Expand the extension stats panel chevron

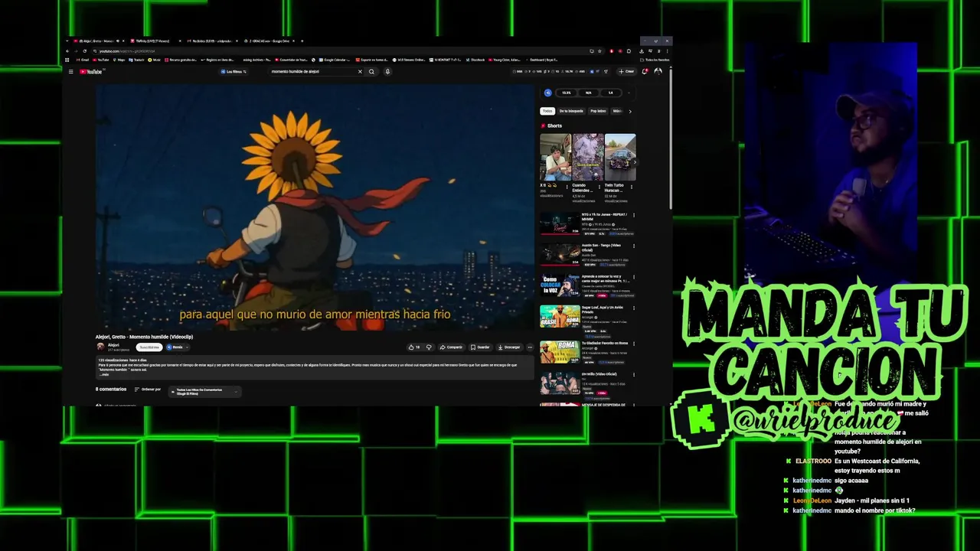tap(629, 93)
